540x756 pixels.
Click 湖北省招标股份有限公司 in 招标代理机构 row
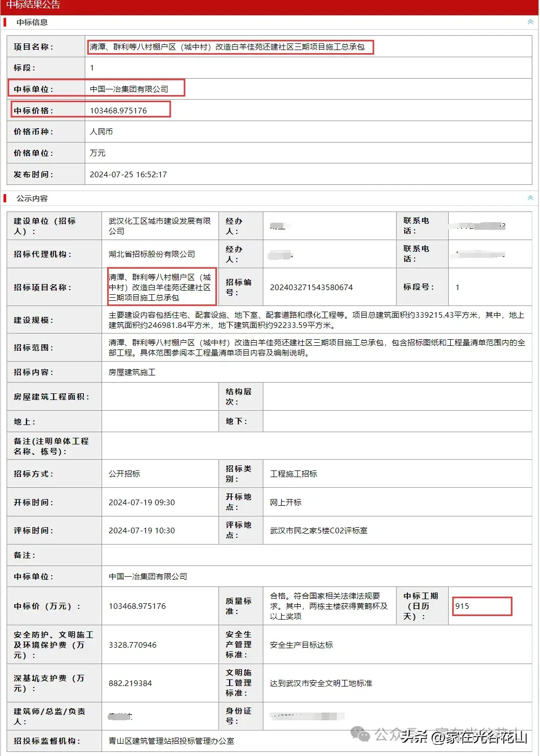152,254
